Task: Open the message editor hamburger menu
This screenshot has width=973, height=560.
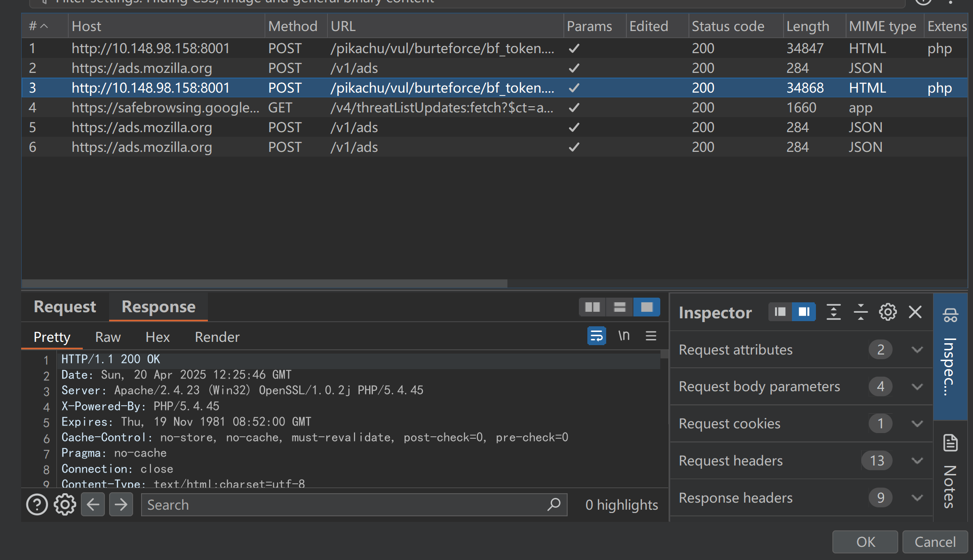Action: click(651, 336)
